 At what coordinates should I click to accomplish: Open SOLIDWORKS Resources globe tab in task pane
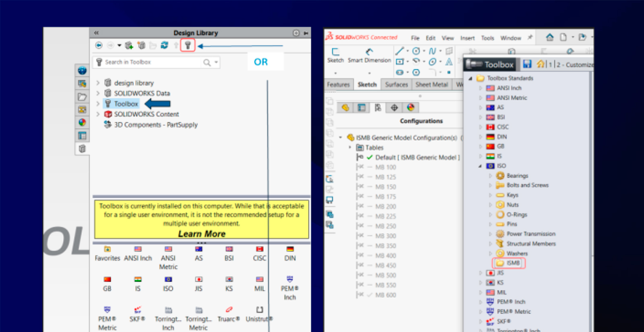pos(82,70)
